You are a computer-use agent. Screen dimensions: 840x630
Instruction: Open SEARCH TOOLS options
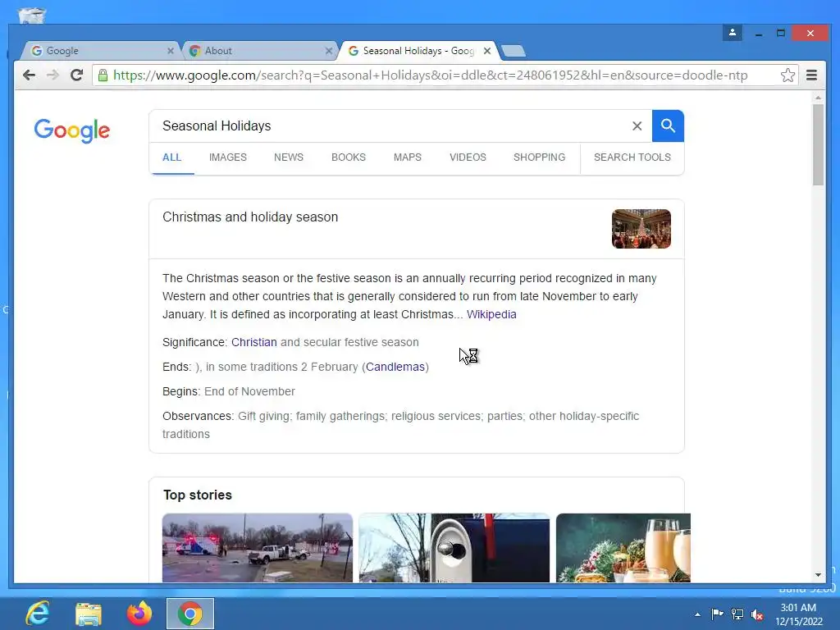632,157
